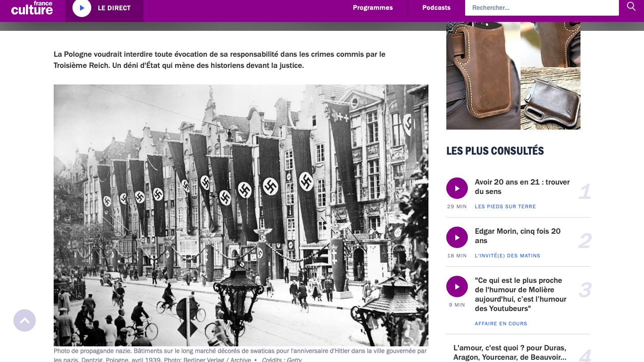Image resolution: width=644 pixels, height=362 pixels.
Task: Open the Programmes menu
Action: (373, 8)
